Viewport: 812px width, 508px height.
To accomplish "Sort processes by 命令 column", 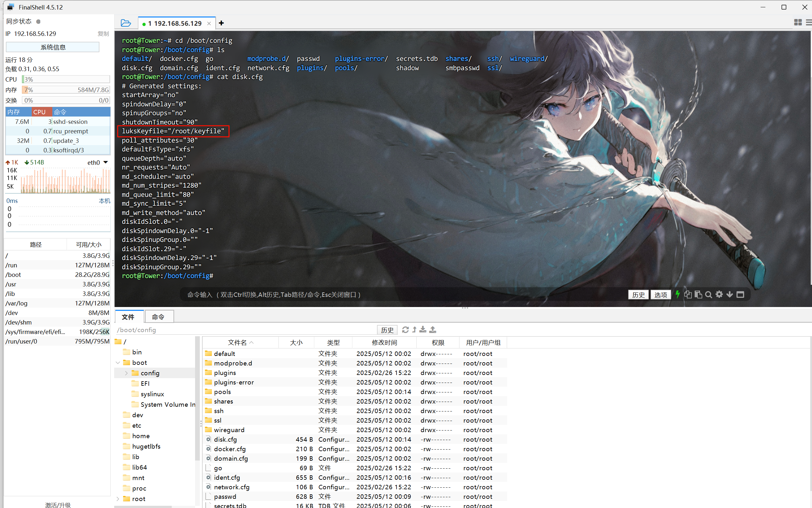I will pos(81,112).
